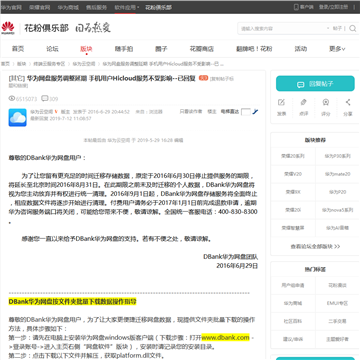
Task: Click the 楼主 label link
Action: (x=212, y=112)
